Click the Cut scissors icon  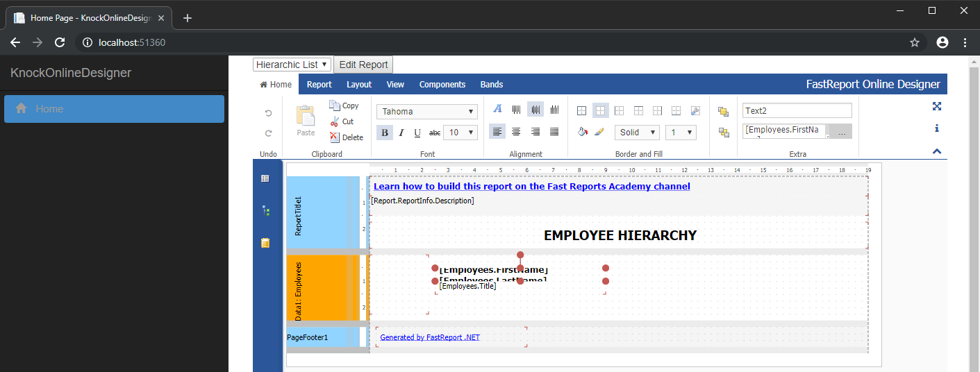pos(335,121)
